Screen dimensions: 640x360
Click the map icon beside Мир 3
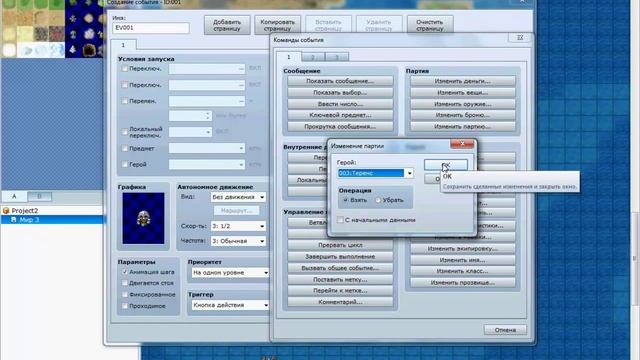(13, 220)
